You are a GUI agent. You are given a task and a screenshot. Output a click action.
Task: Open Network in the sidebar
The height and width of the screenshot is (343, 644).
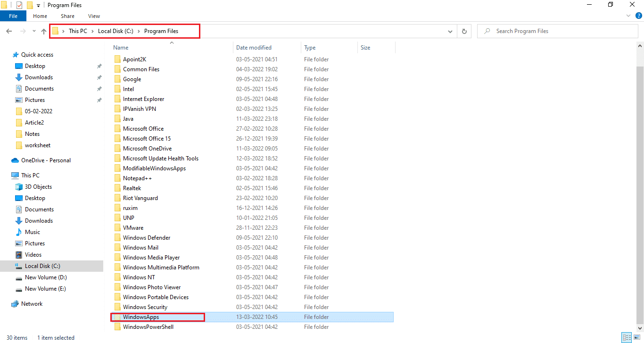coord(31,303)
